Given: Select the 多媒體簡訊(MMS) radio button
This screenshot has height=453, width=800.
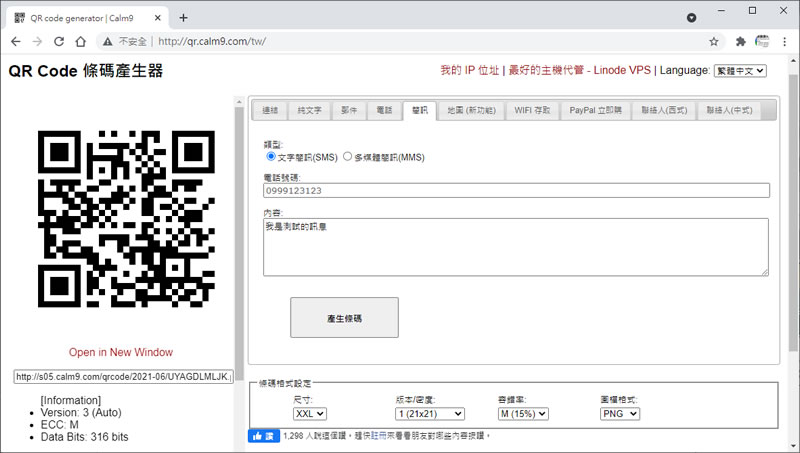Looking at the screenshot, I should 347,156.
